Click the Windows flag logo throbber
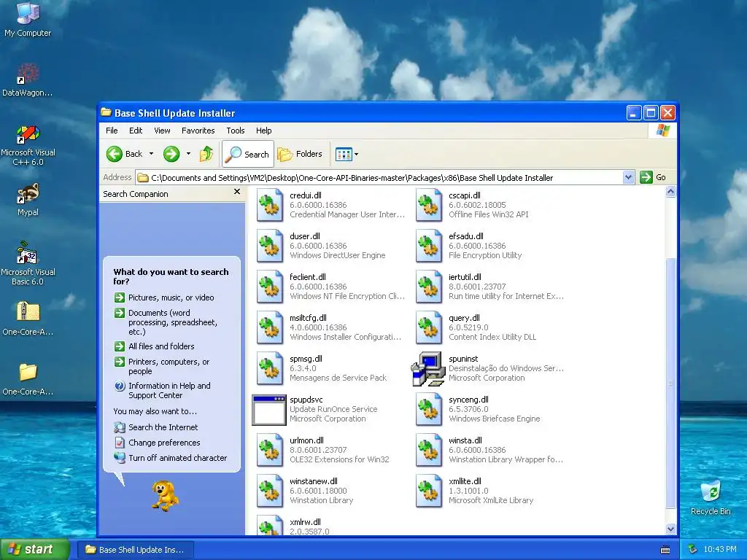This screenshot has height=560, width=747. pyautogui.click(x=662, y=131)
